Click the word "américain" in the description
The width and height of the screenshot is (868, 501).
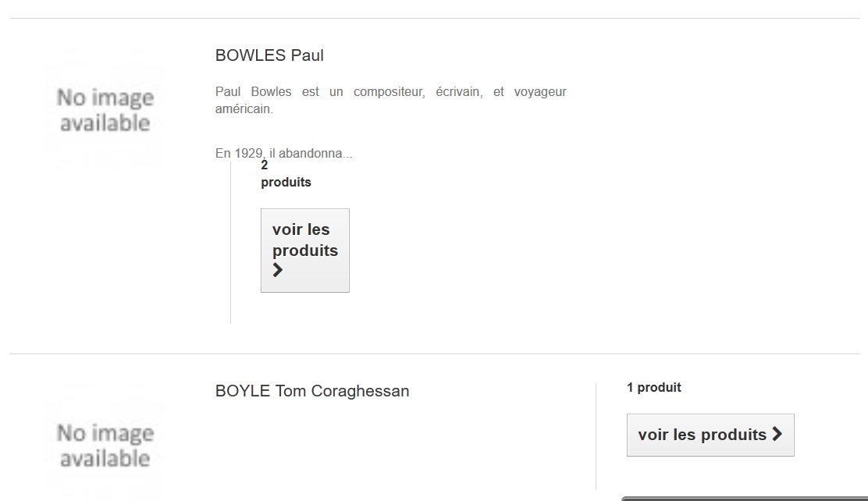click(244, 109)
